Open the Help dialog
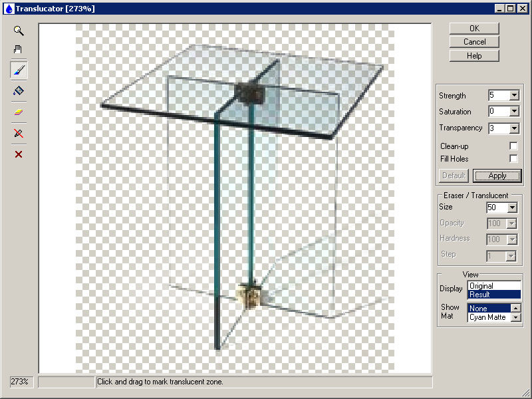Screen dimensions: 532x399 tap(473, 56)
